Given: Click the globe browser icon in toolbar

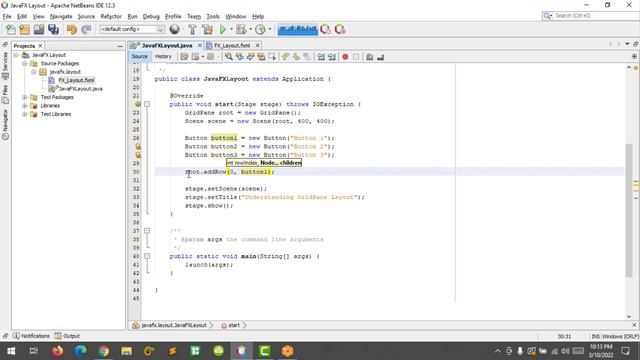Looking at the screenshot, I should 174,29.
